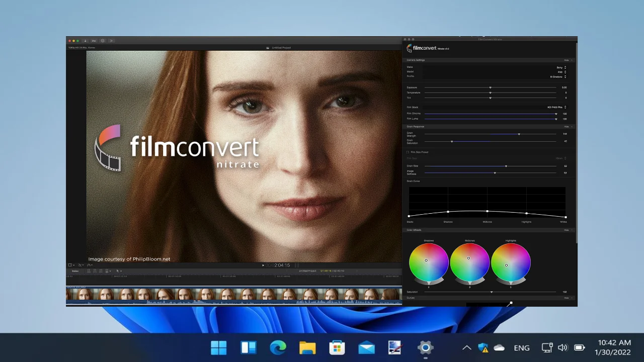Viewport: 644px width, 362px height.
Task: Open Settings gear in taskbar
Action: [x=425, y=347]
